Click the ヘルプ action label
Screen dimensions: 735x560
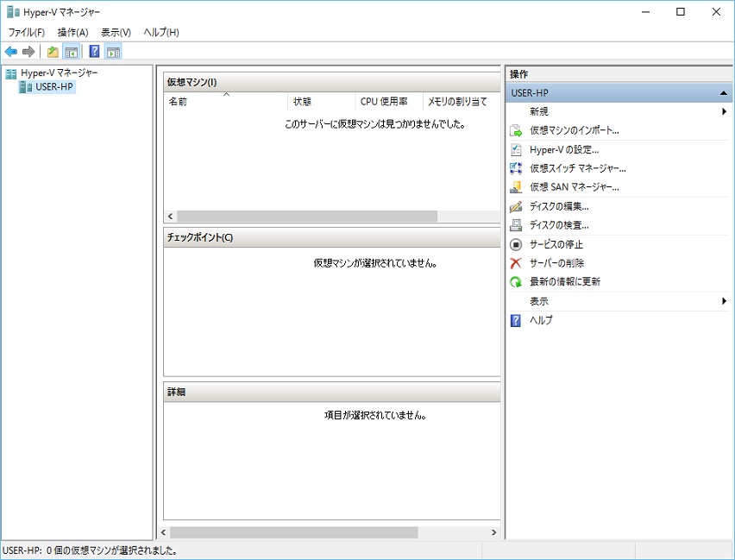pos(541,320)
